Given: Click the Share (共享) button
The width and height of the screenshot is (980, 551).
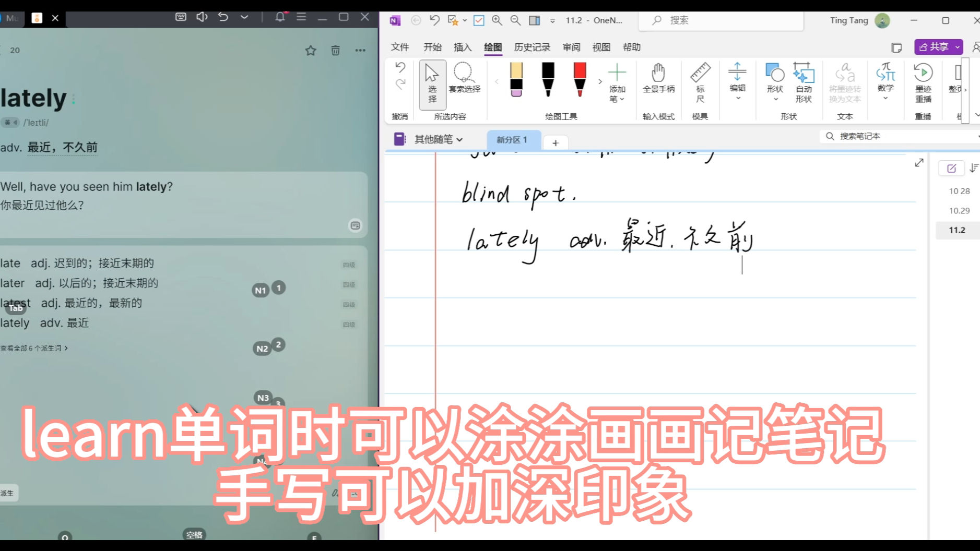Looking at the screenshot, I should (x=934, y=47).
